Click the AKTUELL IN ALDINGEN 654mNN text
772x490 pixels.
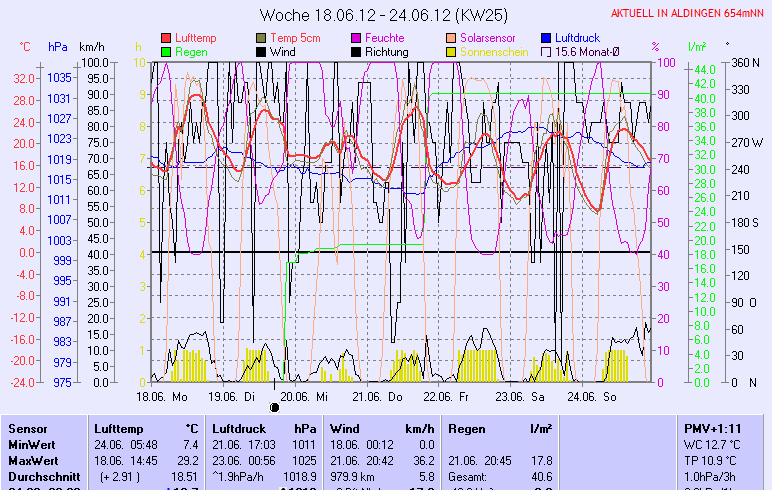coord(689,13)
